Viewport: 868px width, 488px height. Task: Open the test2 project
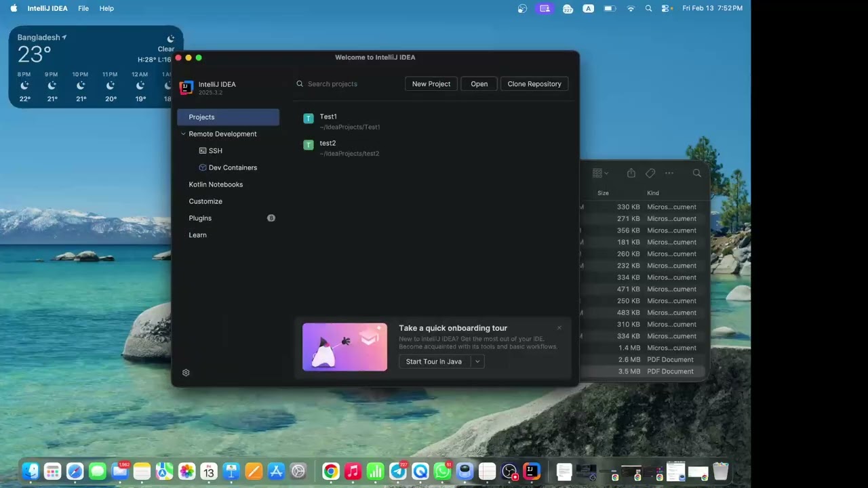point(433,148)
